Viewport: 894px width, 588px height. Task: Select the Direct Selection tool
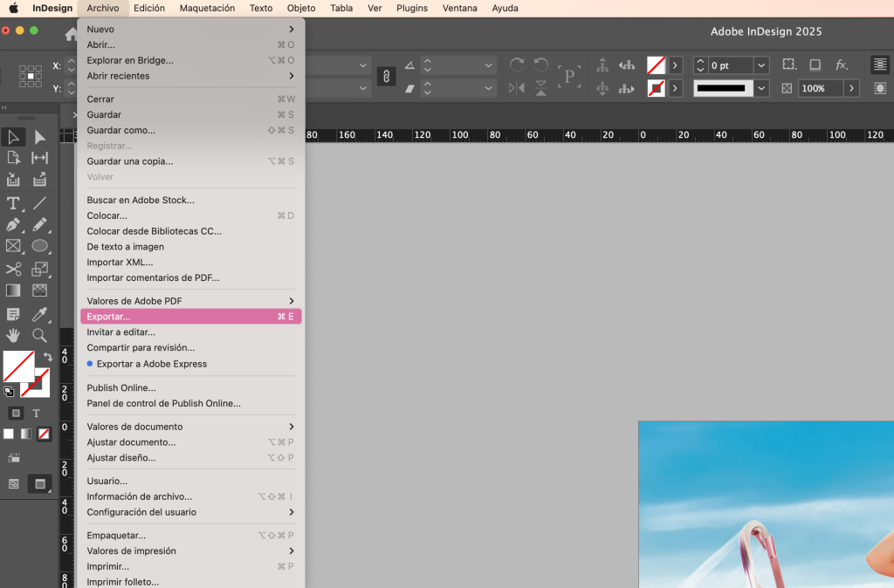pos(39,137)
